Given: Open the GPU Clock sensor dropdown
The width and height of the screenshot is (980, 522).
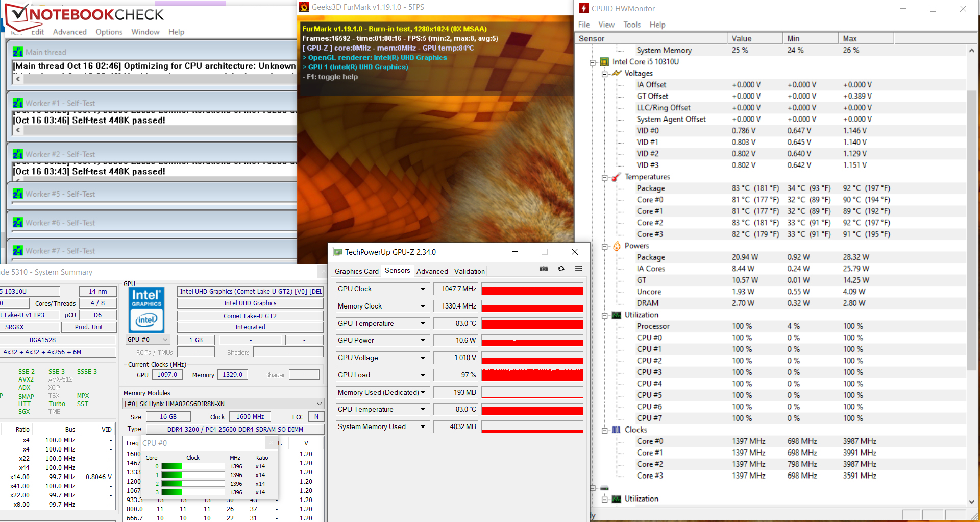Looking at the screenshot, I should (423, 289).
